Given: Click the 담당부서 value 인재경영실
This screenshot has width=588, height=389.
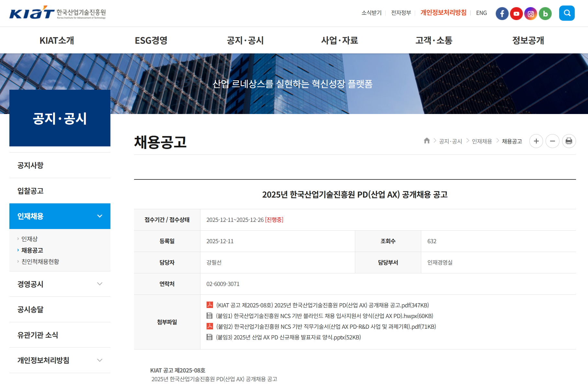Looking at the screenshot, I should coord(440,262).
